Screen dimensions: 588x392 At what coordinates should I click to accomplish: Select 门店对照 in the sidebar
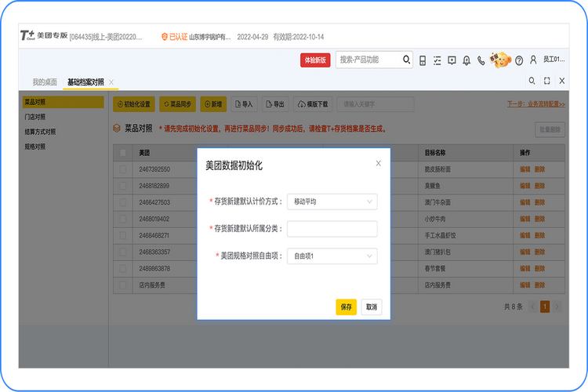pyautogui.click(x=34, y=117)
